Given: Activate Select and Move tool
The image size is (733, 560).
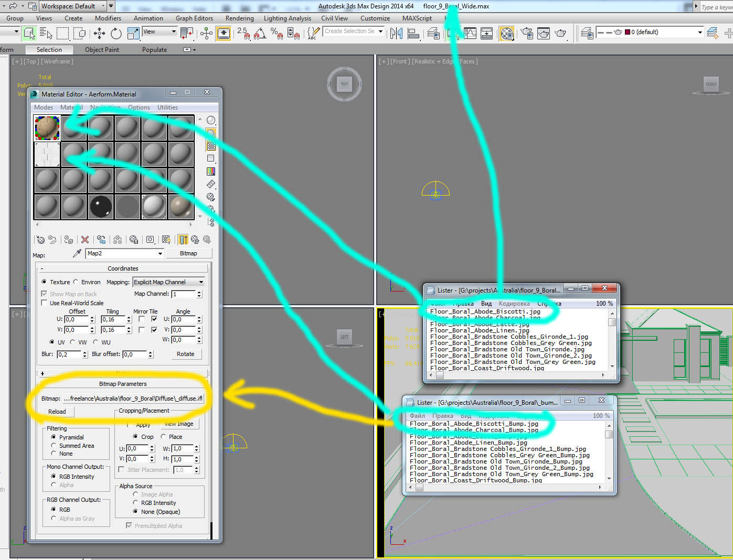Looking at the screenshot, I should click(x=99, y=33).
